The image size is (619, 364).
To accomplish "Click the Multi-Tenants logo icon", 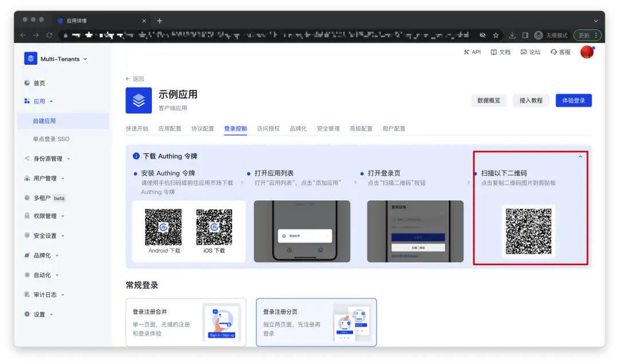I will 31,58.
